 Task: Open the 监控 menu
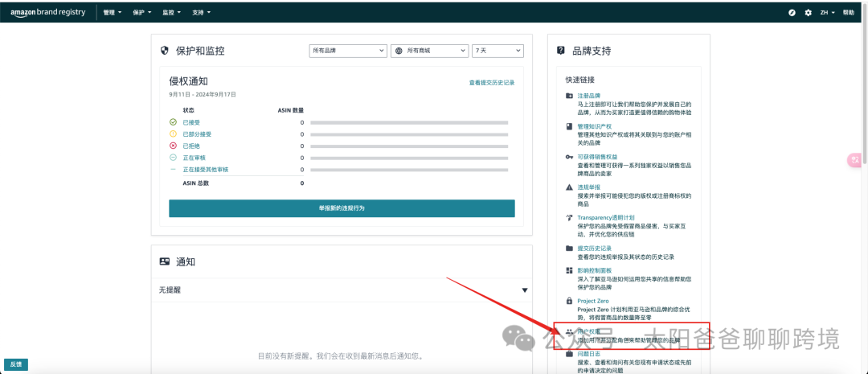point(172,12)
